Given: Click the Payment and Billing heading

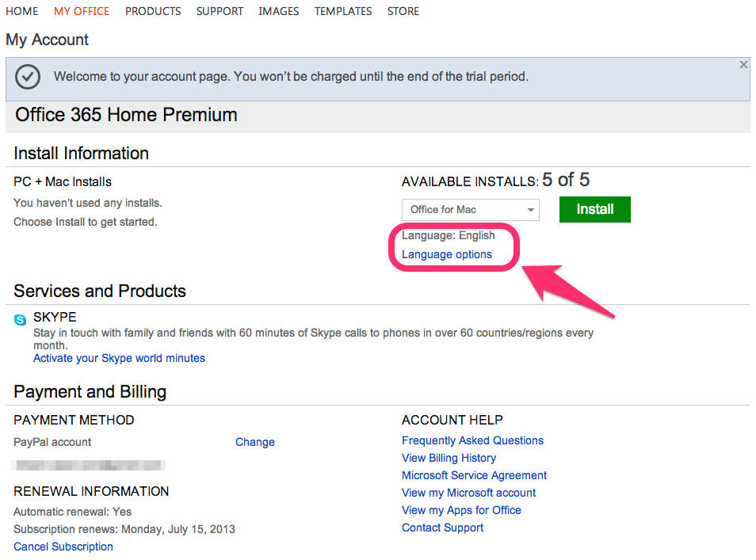Looking at the screenshot, I should point(90,392).
